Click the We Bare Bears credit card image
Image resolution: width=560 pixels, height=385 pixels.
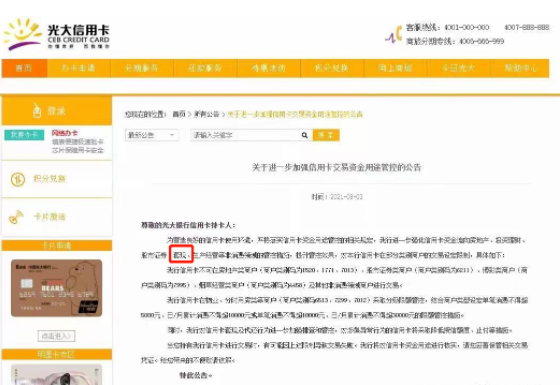click(x=56, y=288)
